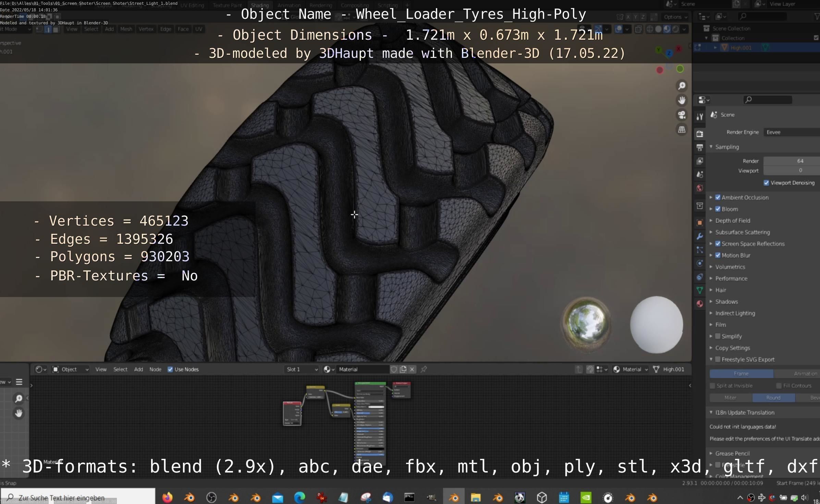Image resolution: width=820 pixels, height=504 pixels.
Task: Click the viewport zoom magnifier icon
Action: [x=682, y=86]
